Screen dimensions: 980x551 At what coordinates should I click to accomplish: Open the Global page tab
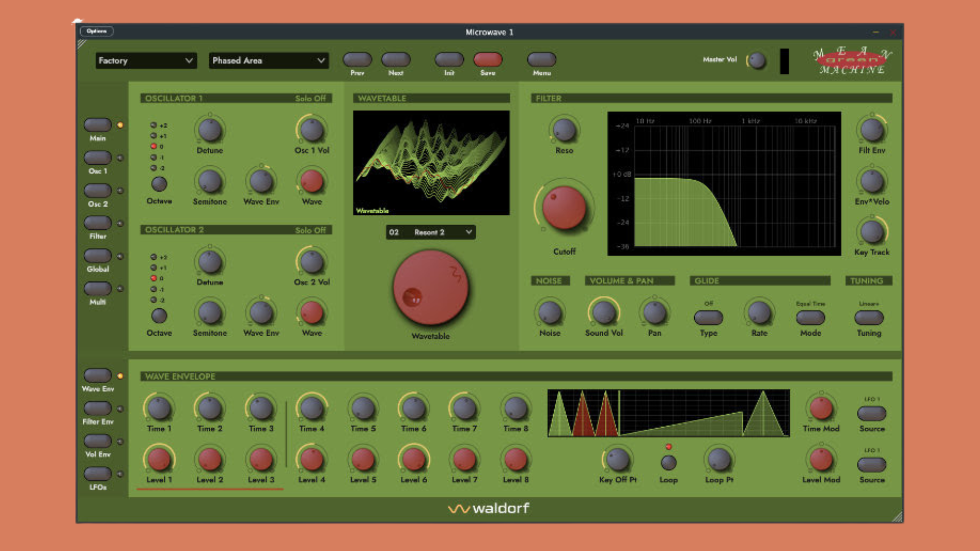(97, 256)
